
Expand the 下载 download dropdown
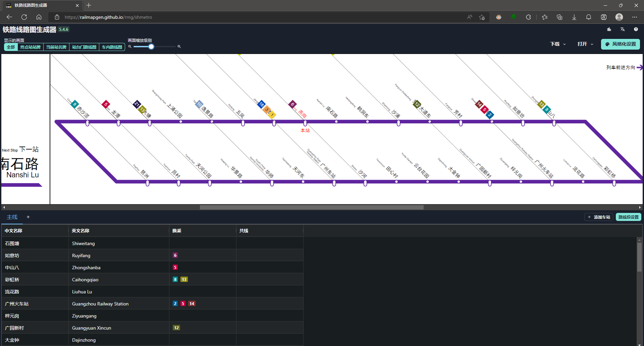558,44
